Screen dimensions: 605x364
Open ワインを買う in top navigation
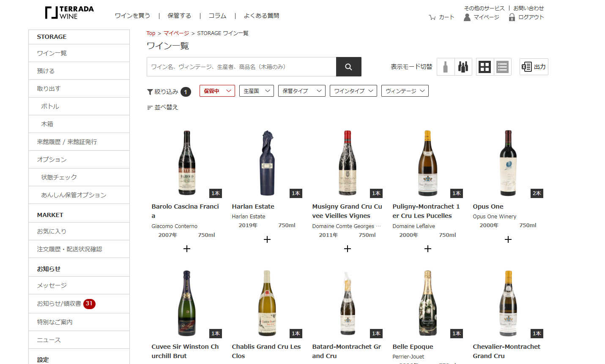132,16
